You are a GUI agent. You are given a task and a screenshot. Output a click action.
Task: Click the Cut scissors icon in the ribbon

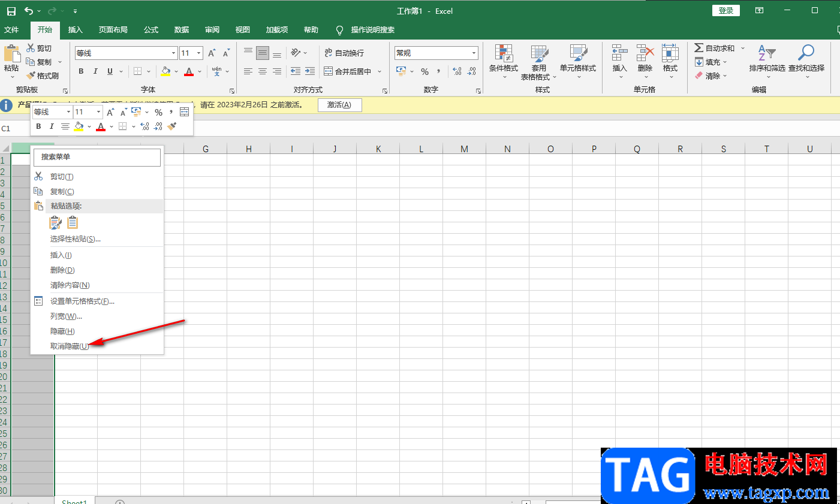coord(31,48)
